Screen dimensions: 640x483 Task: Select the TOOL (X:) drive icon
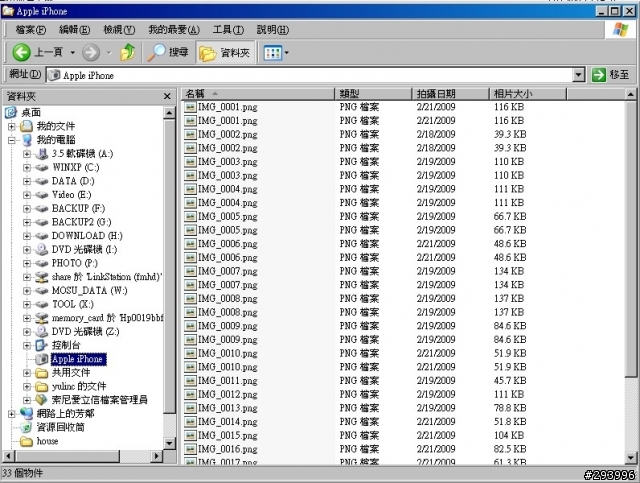coord(41,304)
